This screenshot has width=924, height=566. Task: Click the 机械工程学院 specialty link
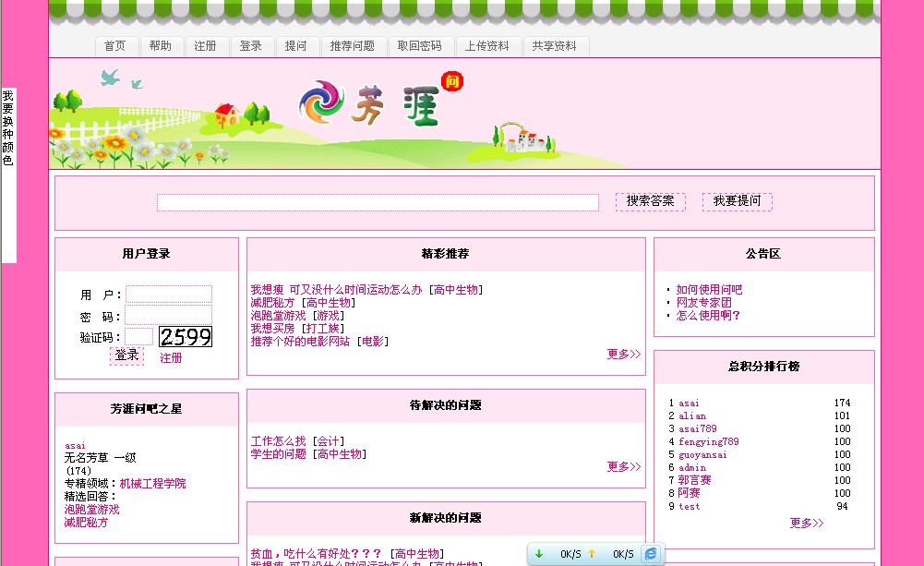click(x=152, y=484)
